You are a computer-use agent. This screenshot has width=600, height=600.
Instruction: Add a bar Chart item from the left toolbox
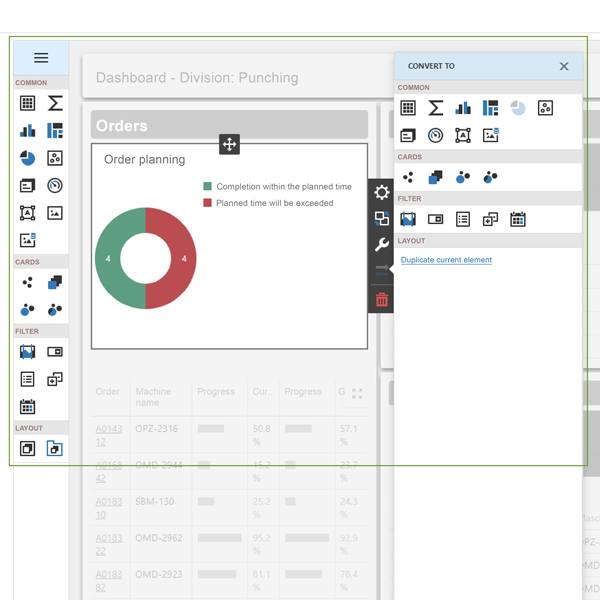pyautogui.click(x=28, y=130)
